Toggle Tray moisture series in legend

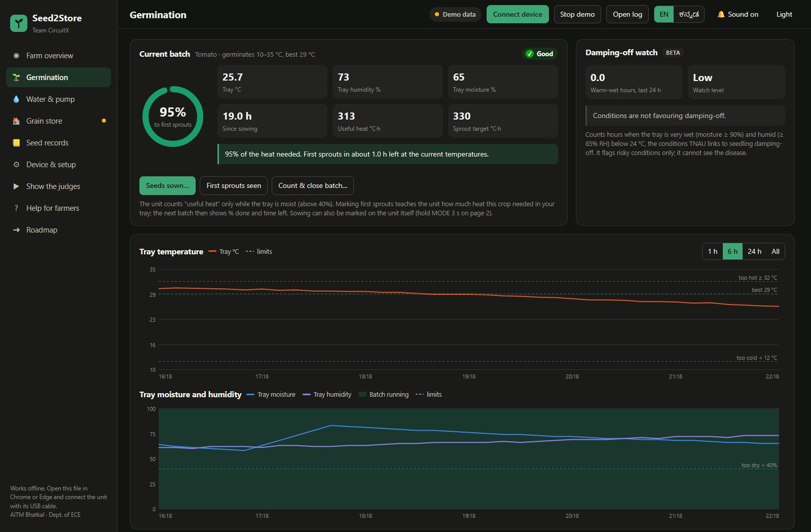tap(271, 395)
